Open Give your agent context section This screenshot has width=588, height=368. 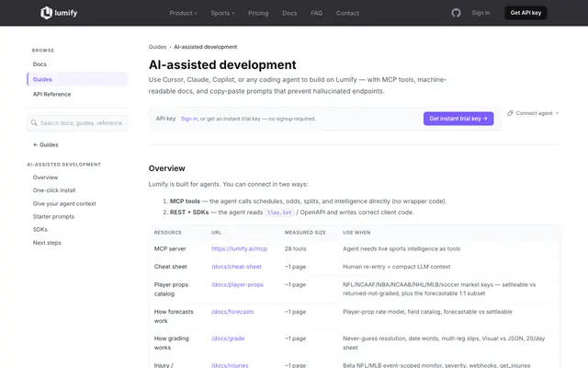(x=64, y=203)
